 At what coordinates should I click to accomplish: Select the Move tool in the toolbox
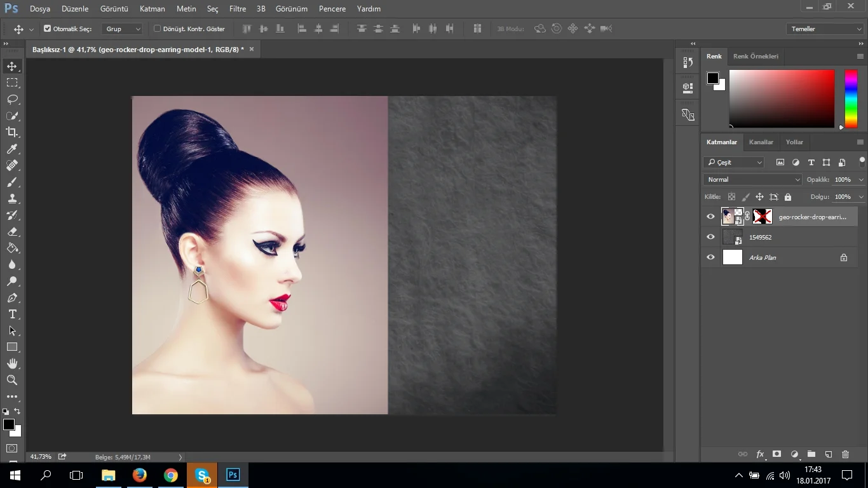pyautogui.click(x=12, y=66)
